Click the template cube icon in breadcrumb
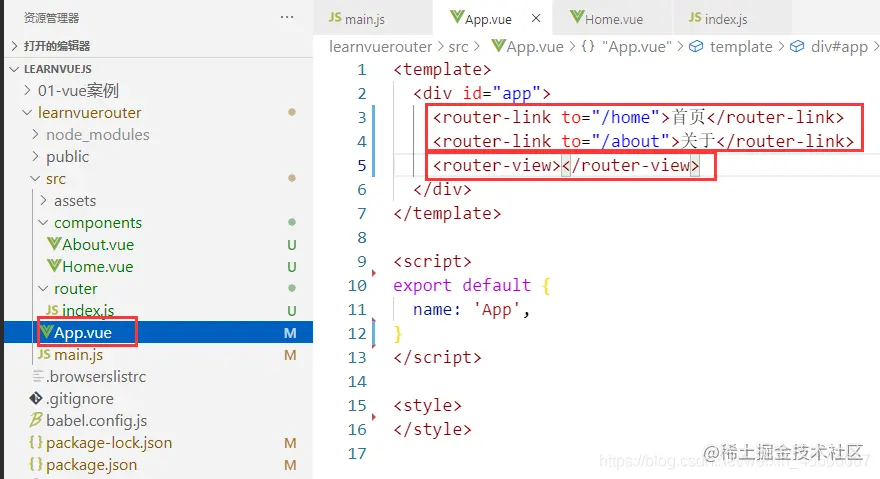This screenshot has width=880, height=479. click(696, 46)
